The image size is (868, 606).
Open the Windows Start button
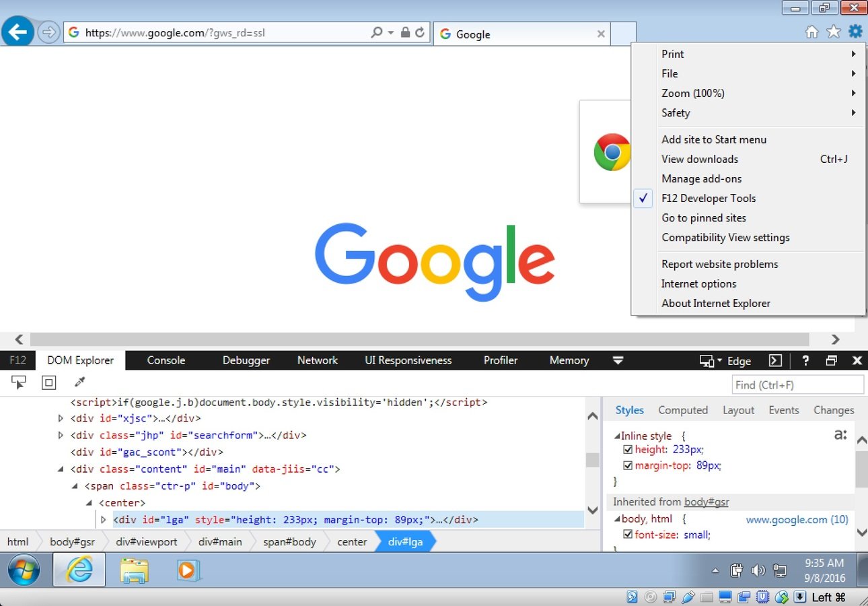tap(24, 570)
